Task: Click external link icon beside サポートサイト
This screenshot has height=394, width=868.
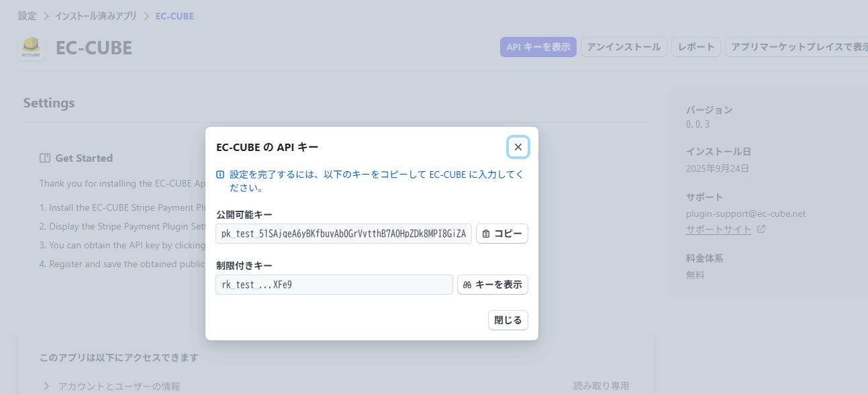Action: [761, 229]
